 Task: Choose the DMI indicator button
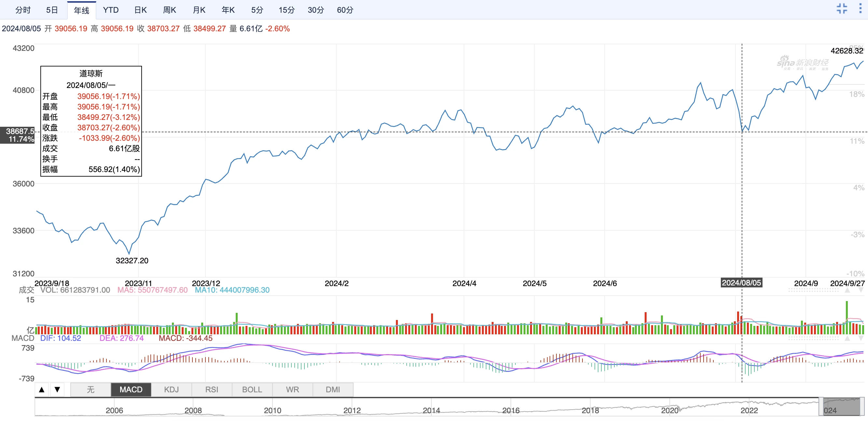(x=332, y=390)
